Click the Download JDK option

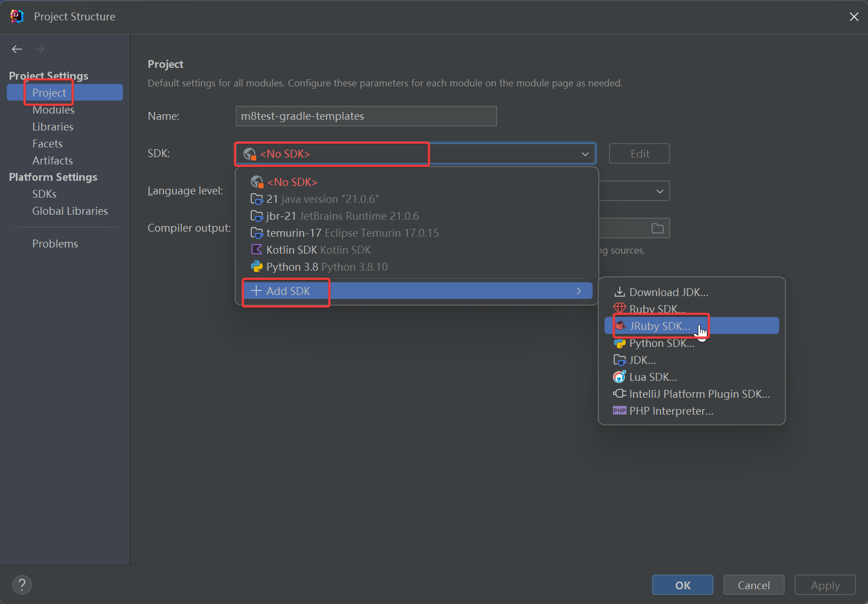click(x=668, y=292)
